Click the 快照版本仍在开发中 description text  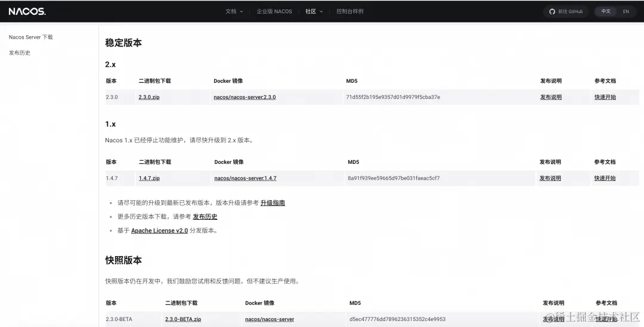[203, 281]
